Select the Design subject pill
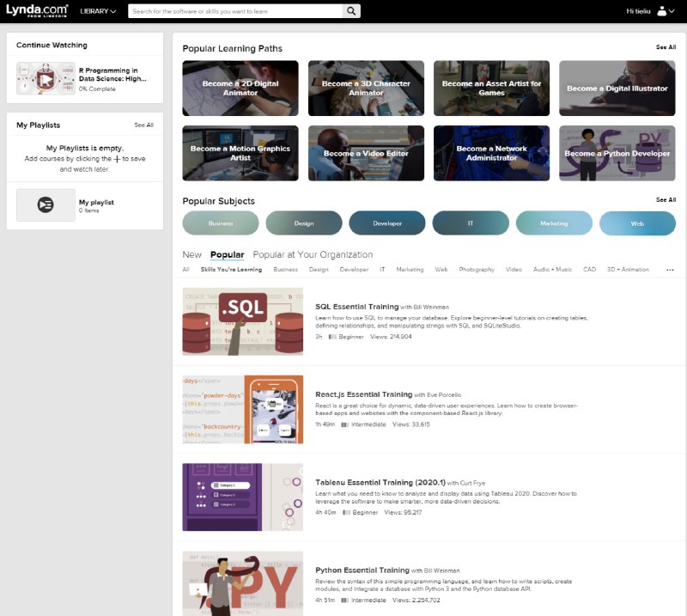Image resolution: width=687 pixels, height=616 pixels. click(x=304, y=223)
